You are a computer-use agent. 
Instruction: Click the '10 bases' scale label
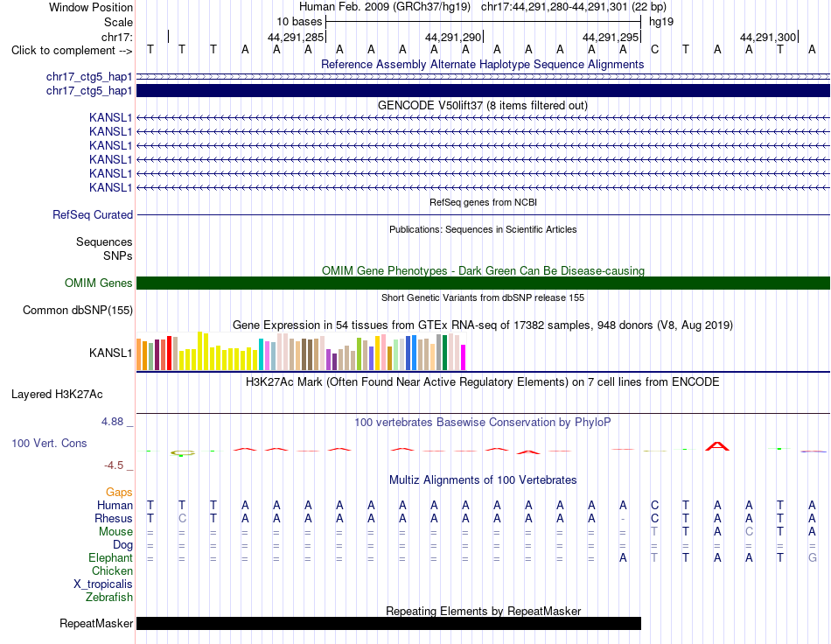point(299,22)
